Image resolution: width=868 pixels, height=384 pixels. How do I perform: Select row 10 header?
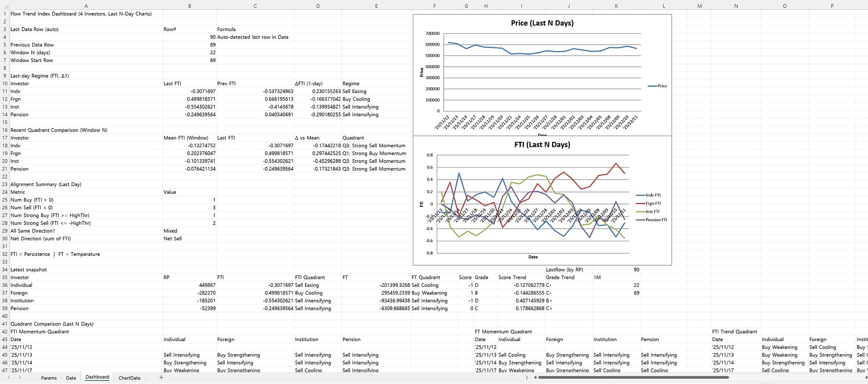pos(5,84)
